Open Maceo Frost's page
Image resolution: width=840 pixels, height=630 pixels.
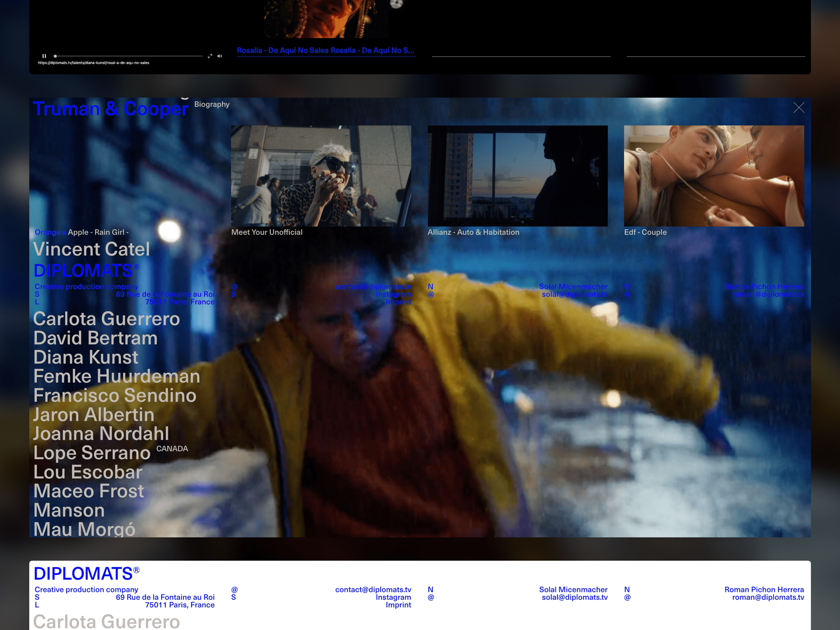[x=88, y=491]
